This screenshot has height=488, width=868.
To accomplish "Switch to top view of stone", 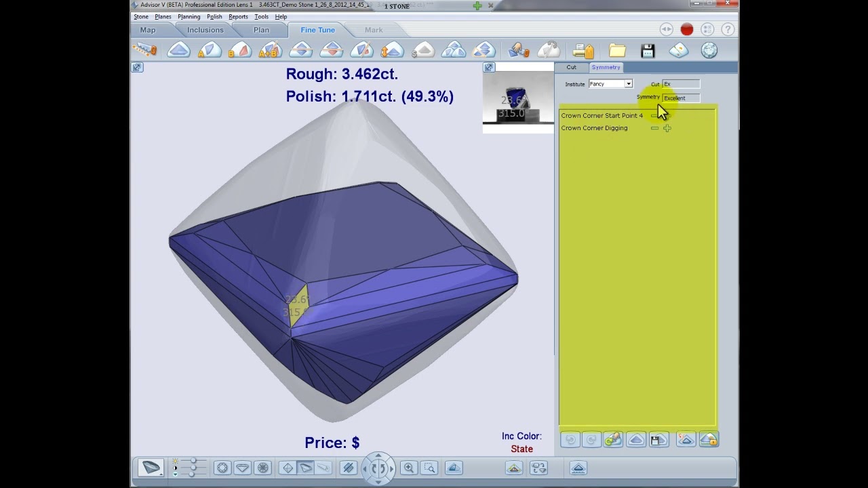I will (x=222, y=468).
